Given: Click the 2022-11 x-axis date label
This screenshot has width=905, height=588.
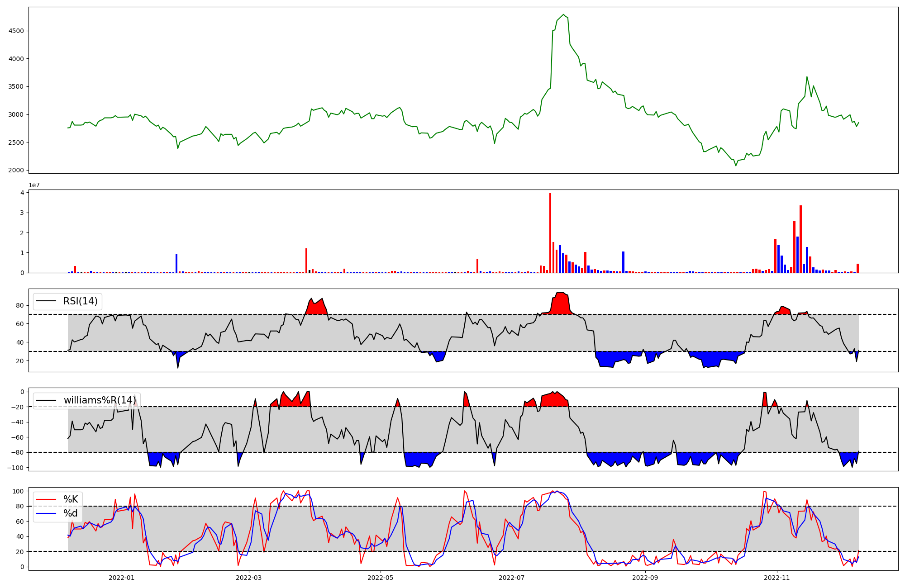Looking at the screenshot, I should [777, 578].
